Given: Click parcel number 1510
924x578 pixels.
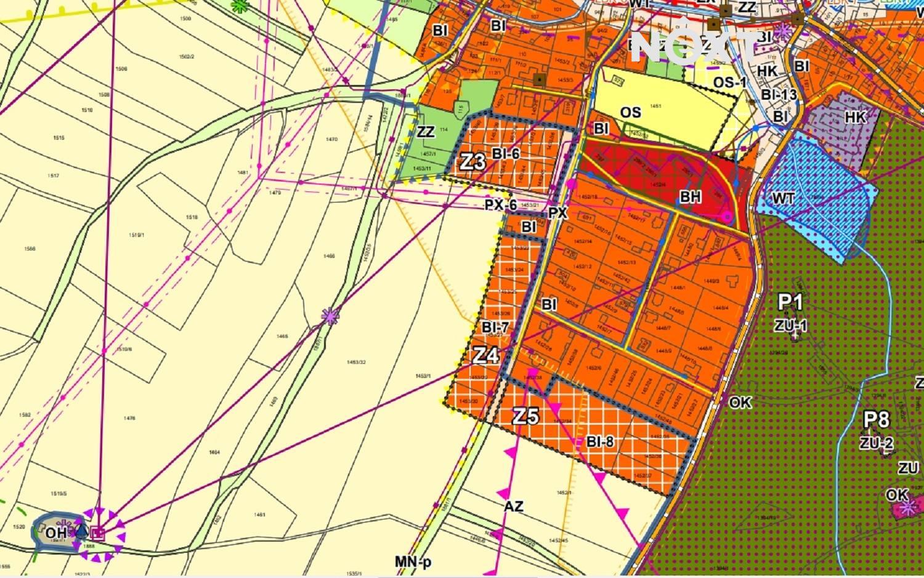Looking at the screenshot, I should [87, 110].
